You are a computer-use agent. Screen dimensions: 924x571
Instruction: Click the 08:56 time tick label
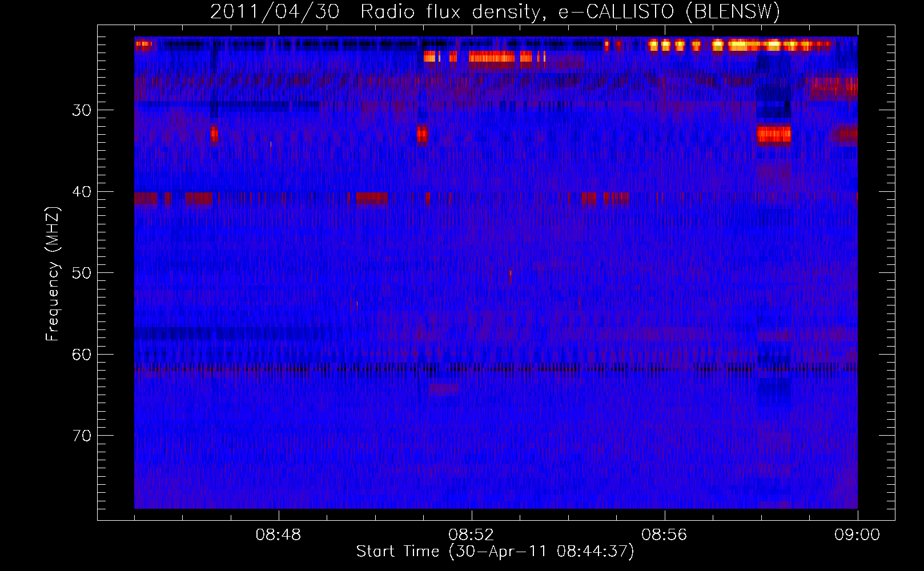664,535
